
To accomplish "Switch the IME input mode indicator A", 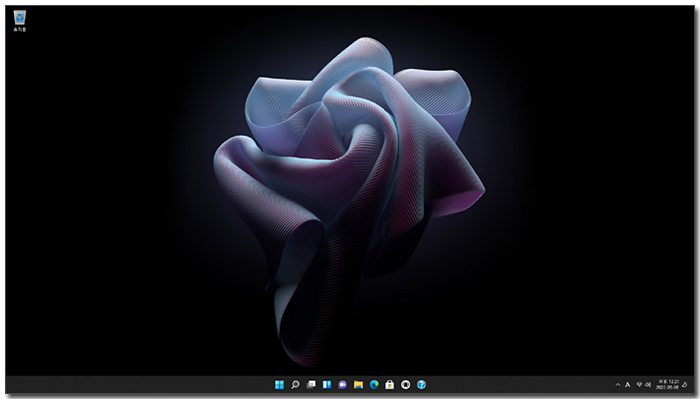I will pos(628,385).
